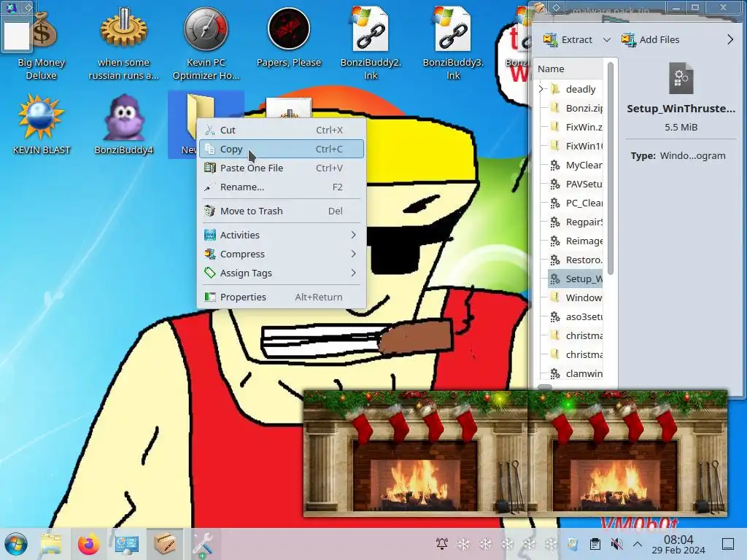
Task: Open the clipboard tray icon
Action: 595,543
